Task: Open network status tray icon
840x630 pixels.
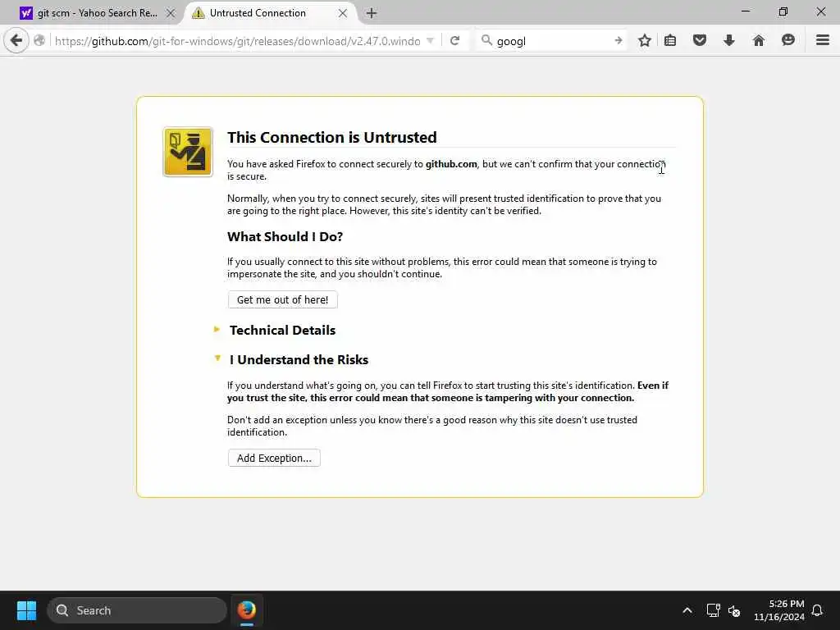Action: pos(713,610)
